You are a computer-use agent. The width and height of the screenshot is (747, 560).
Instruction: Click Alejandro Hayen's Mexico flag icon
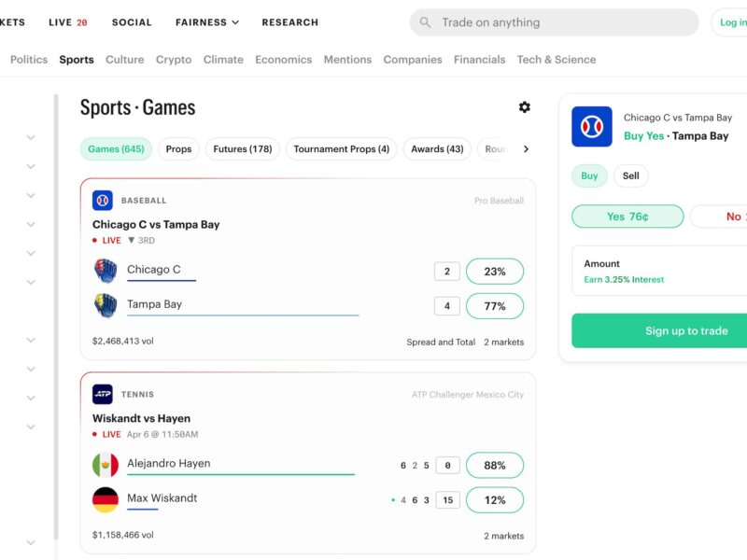tap(106, 465)
